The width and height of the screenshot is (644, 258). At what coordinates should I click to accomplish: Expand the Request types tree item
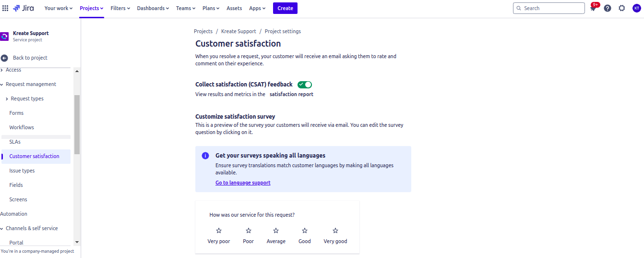(7, 98)
